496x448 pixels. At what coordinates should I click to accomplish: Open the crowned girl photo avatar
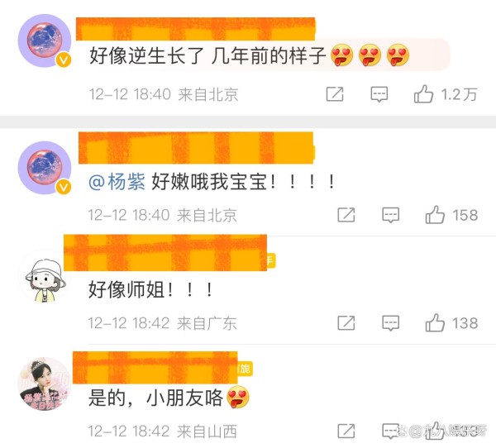pyautogui.click(x=45, y=384)
